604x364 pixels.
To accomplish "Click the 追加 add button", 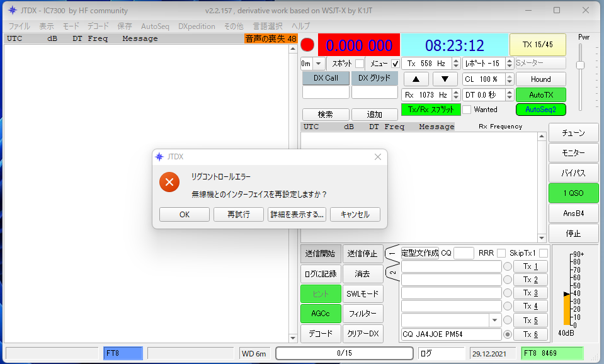I will tap(374, 115).
